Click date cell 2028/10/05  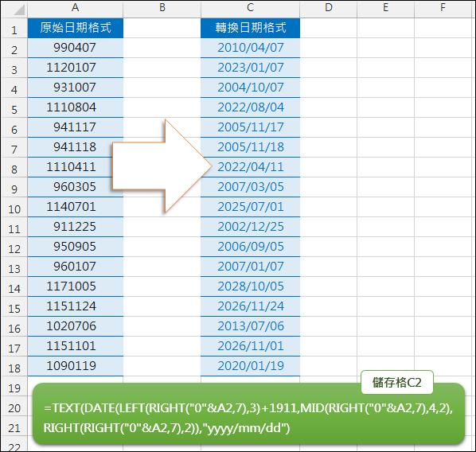(x=250, y=286)
